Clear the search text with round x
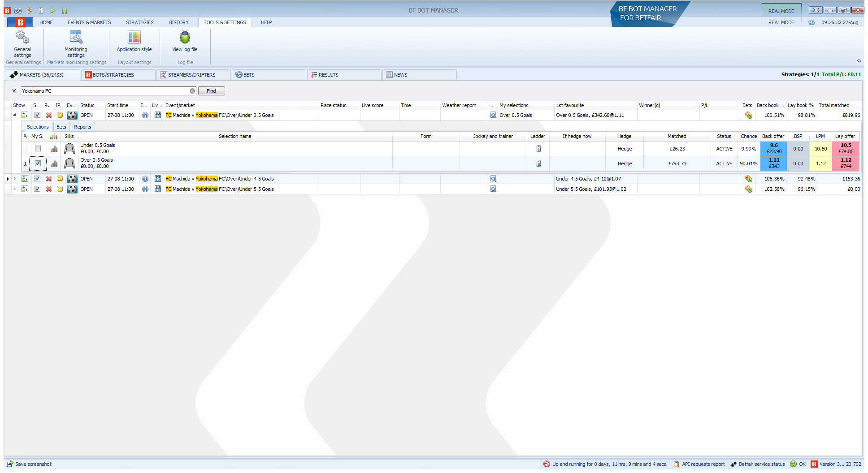The height and width of the screenshot is (473, 868). [192, 91]
